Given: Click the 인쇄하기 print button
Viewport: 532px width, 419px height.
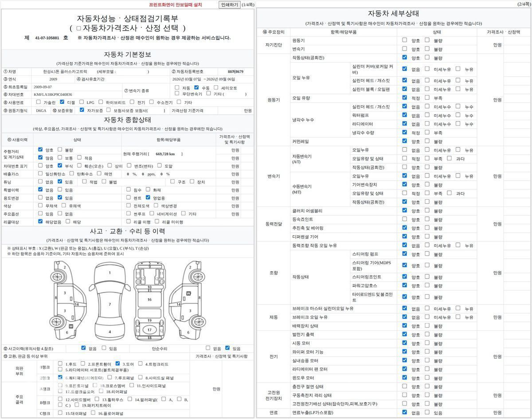Looking at the screenshot, I should (x=230, y=4).
